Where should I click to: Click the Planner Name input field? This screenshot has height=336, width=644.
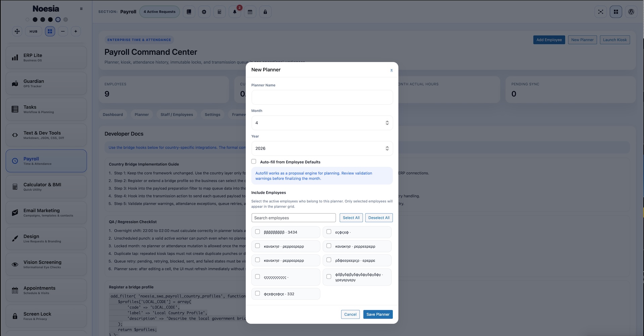tap(322, 97)
